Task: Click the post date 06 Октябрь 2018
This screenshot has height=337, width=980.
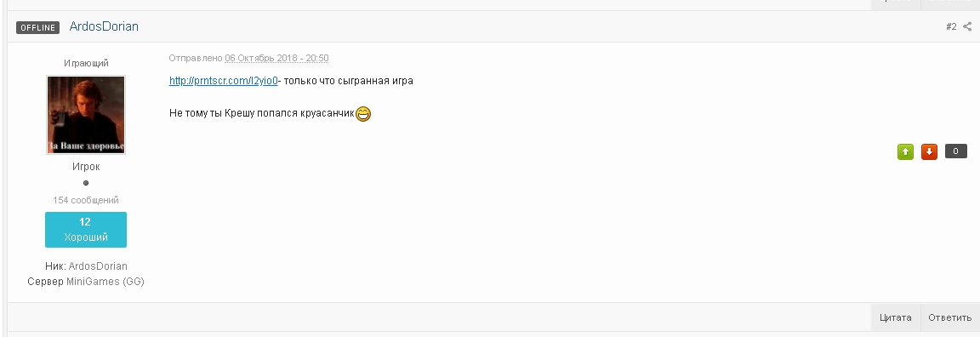Action: coord(276,58)
